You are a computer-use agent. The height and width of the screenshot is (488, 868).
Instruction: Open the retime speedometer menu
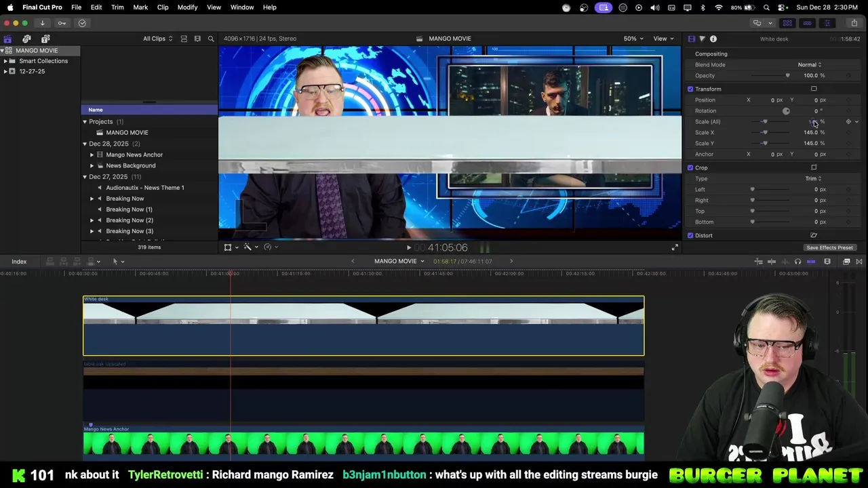pyautogui.click(x=270, y=247)
